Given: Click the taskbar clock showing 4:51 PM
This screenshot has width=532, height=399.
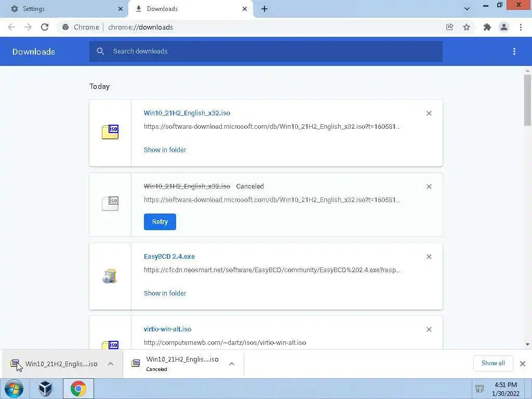Looking at the screenshot, I should click(x=506, y=389).
